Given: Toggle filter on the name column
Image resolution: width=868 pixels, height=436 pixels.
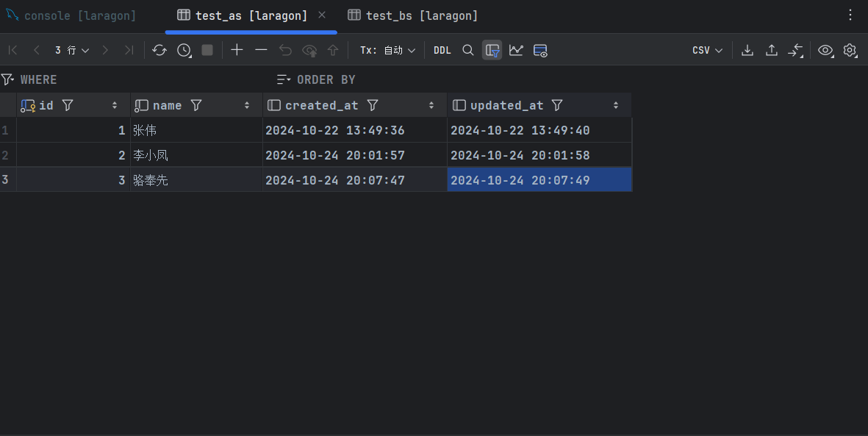Looking at the screenshot, I should (x=196, y=105).
